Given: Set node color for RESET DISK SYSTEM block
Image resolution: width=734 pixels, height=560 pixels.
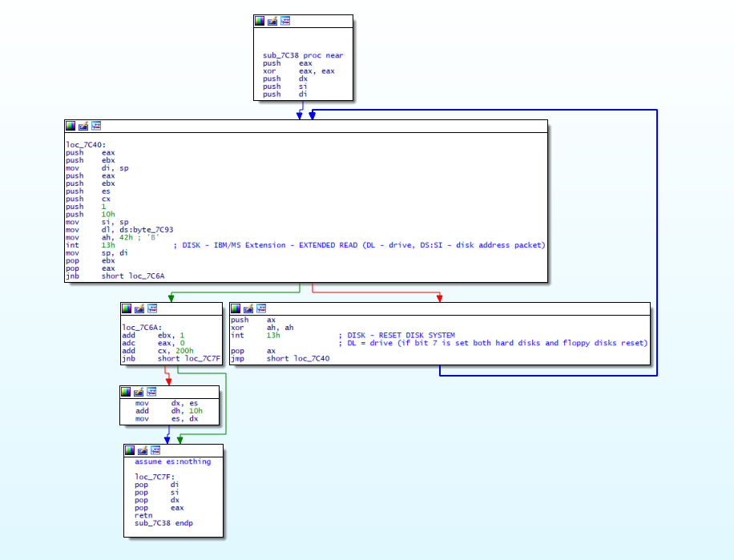Looking at the screenshot, I should point(236,308).
